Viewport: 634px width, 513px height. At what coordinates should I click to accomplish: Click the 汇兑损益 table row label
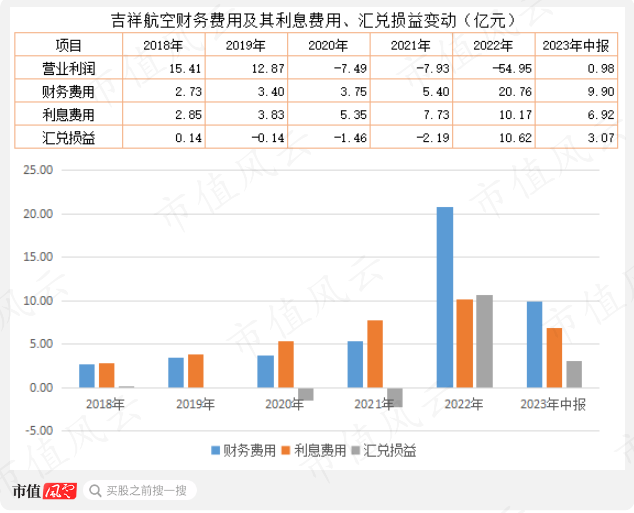pyautogui.click(x=69, y=138)
